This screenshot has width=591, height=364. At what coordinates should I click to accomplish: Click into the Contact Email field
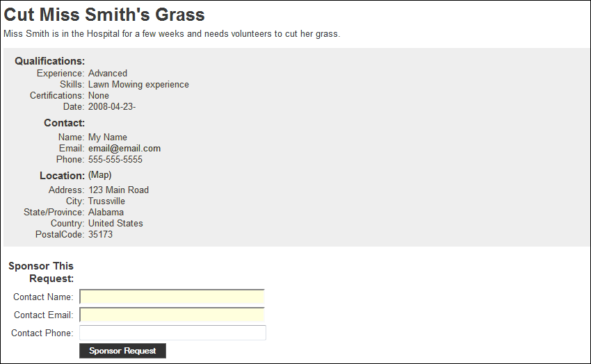[172, 315]
